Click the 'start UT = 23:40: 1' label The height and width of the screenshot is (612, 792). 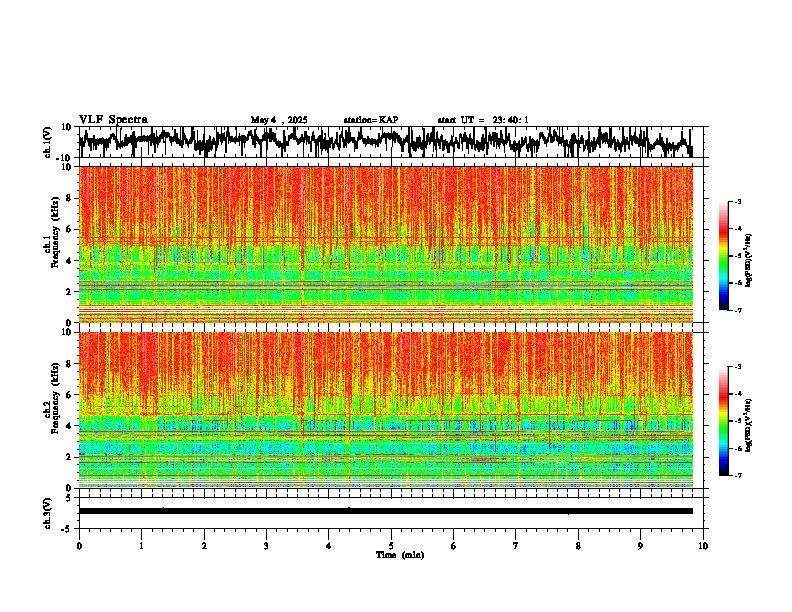point(483,120)
